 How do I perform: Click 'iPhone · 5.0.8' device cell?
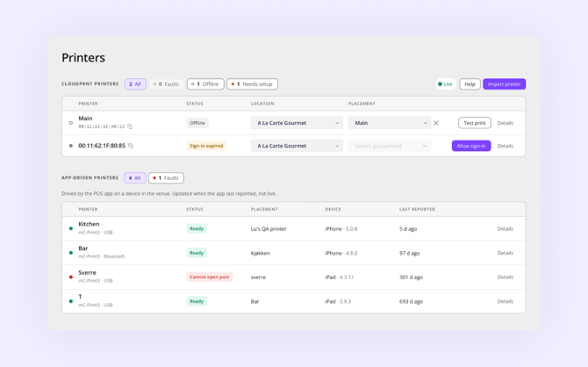coord(341,228)
